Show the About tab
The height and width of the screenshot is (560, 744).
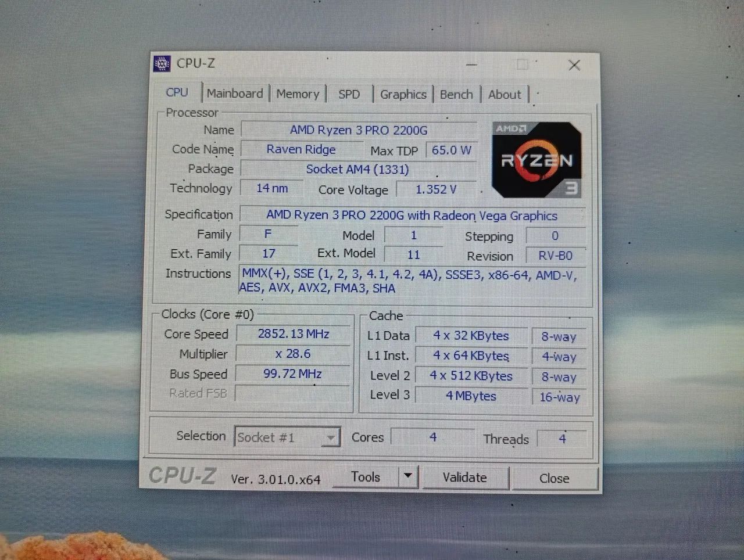[x=505, y=94]
